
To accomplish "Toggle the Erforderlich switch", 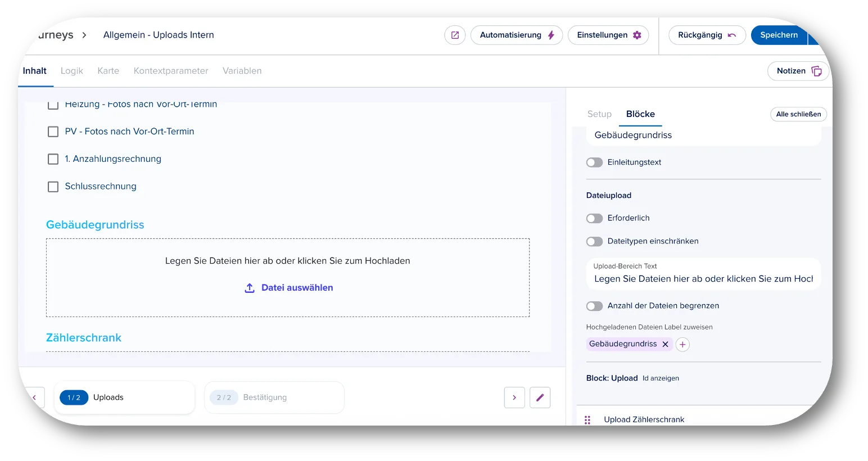I will (x=594, y=218).
